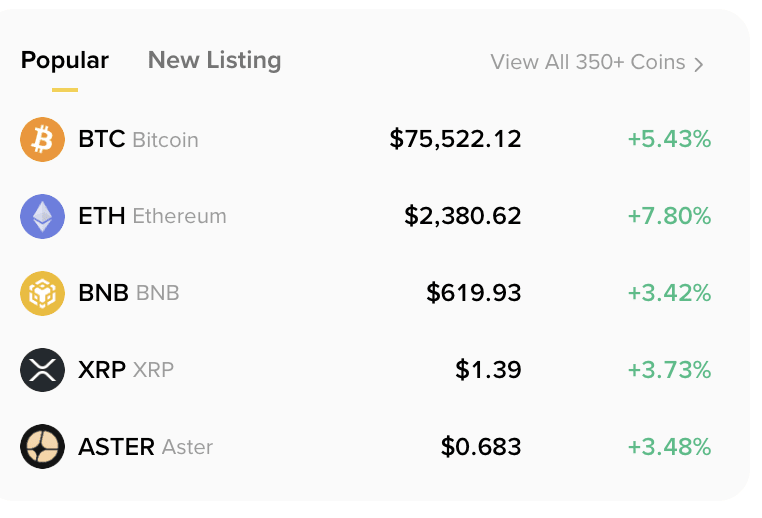The height and width of the screenshot is (518, 762).
Task: Switch to the Popular tab
Action: (65, 60)
